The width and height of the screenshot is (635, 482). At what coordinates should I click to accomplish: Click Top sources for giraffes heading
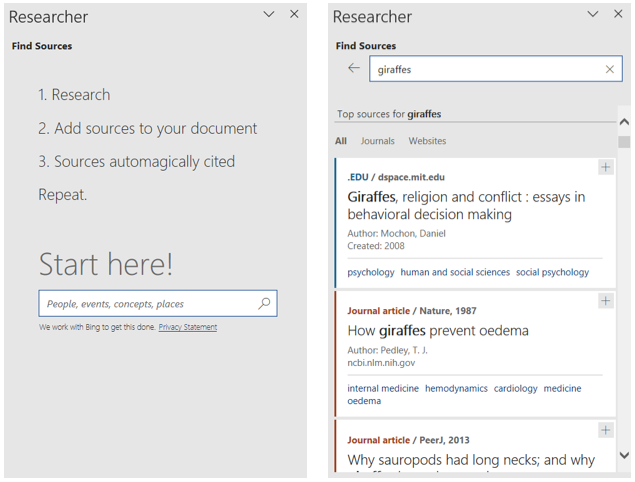(389, 114)
